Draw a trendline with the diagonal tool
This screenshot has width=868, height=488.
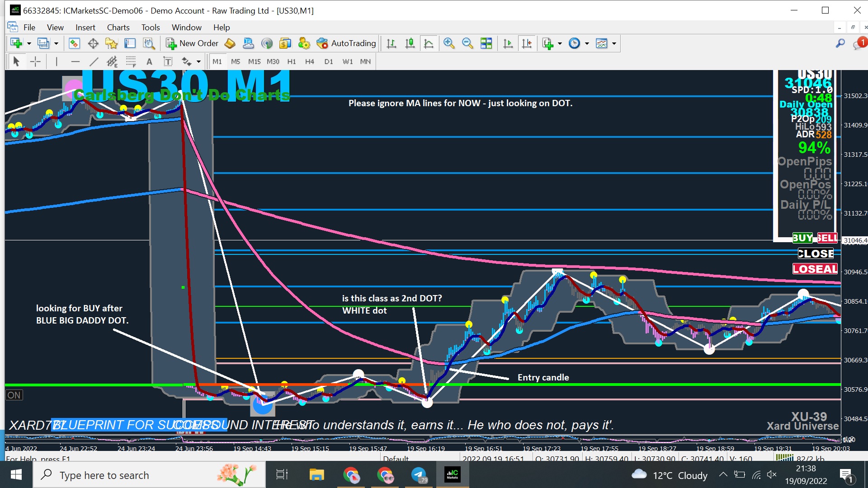(x=94, y=61)
